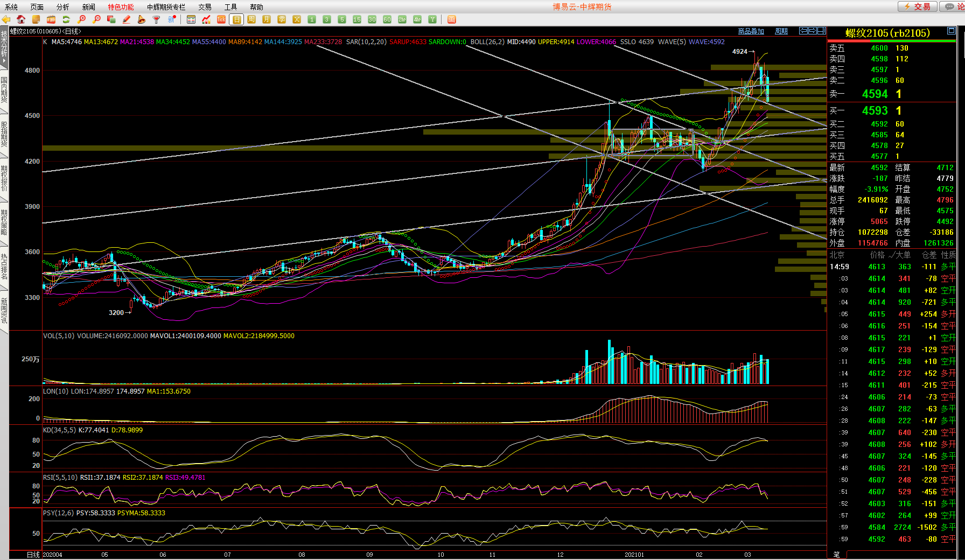Open the 页面 menu

point(37,7)
